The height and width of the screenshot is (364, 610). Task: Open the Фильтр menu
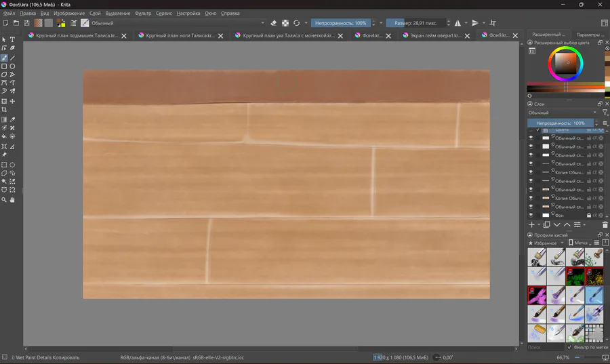[x=143, y=14]
